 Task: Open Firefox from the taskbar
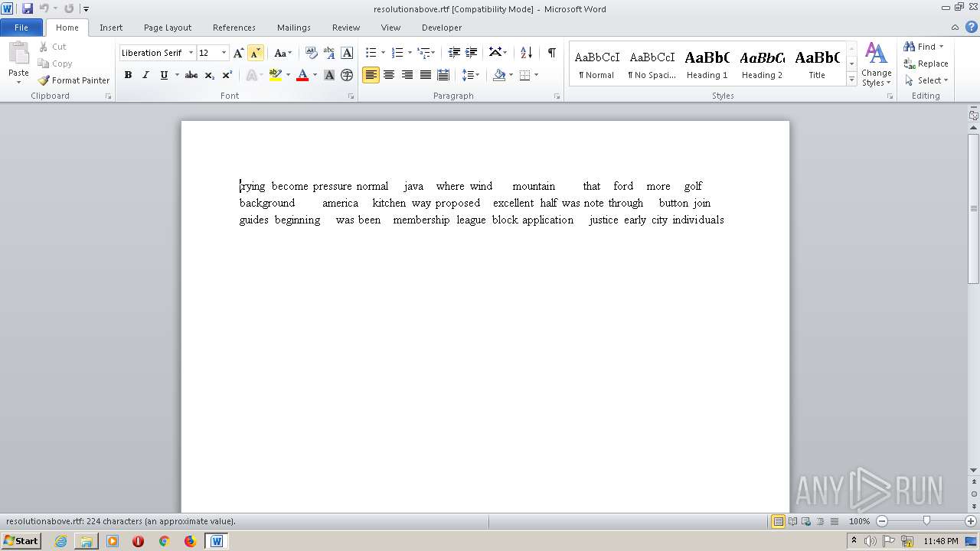pos(190,541)
